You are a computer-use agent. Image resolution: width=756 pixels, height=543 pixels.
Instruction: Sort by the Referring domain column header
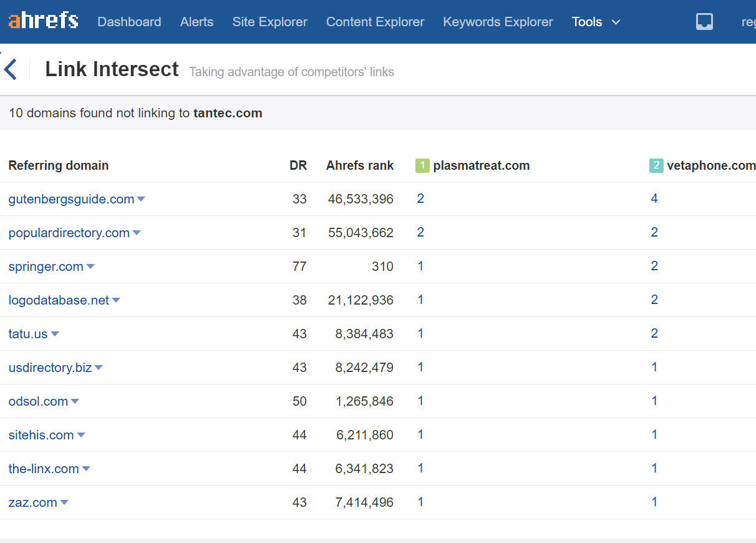click(x=59, y=165)
